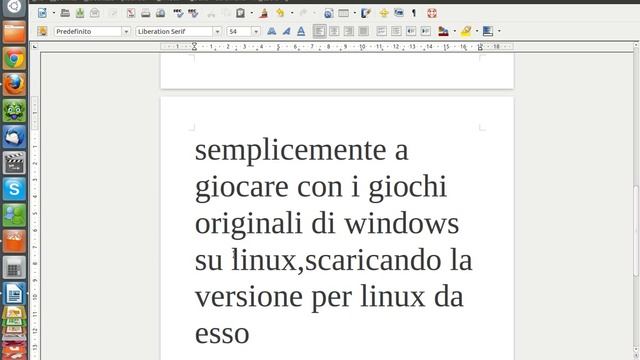Toggle nonprinting characters pilcrow
Screen dimensions: 640x360
click(414, 13)
